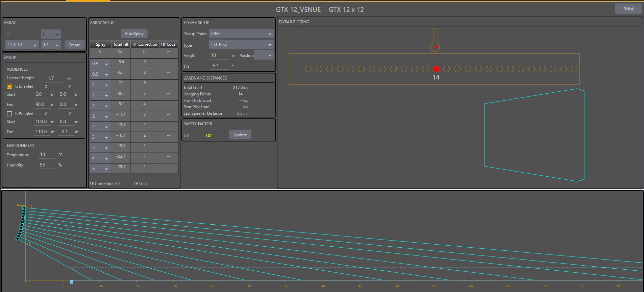Open the Pickup Points dropdown

241,34
